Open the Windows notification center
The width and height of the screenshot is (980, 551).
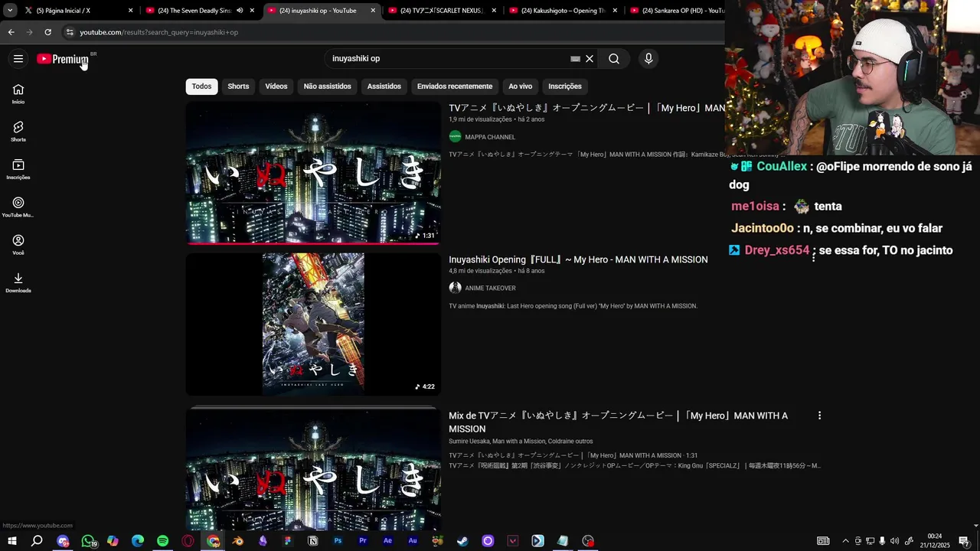coord(964,541)
